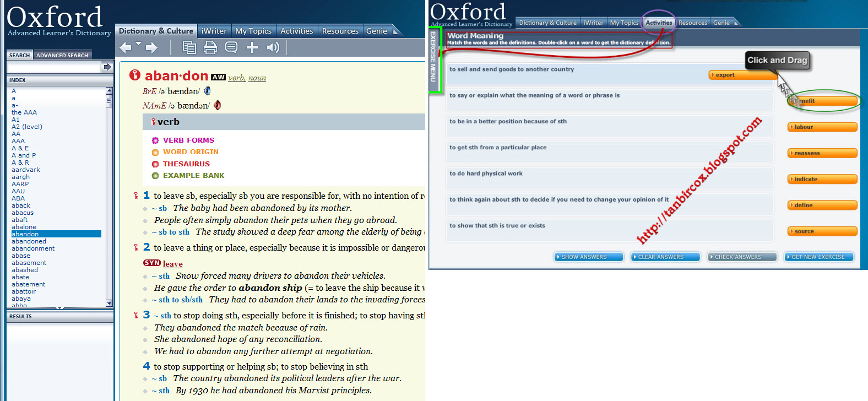Play the BrE pronunciation of abandon
868x401 pixels.
tap(207, 91)
